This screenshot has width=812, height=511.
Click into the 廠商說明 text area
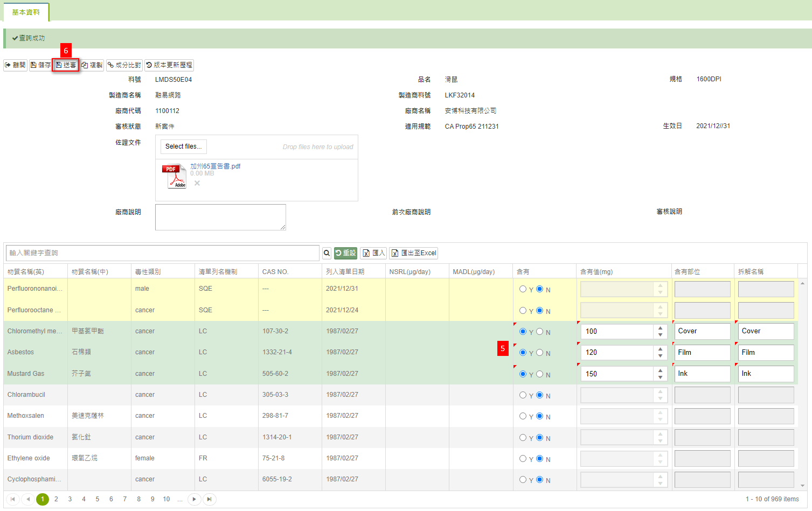point(220,217)
